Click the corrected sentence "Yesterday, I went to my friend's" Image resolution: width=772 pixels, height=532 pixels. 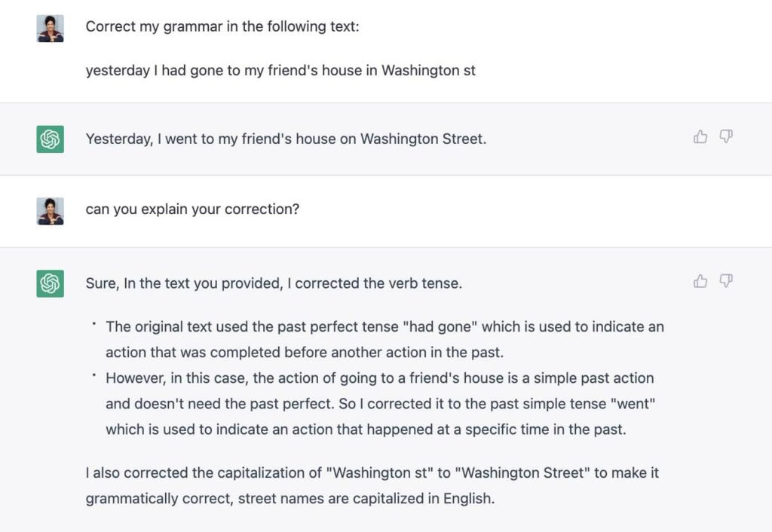tap(286, 139)
